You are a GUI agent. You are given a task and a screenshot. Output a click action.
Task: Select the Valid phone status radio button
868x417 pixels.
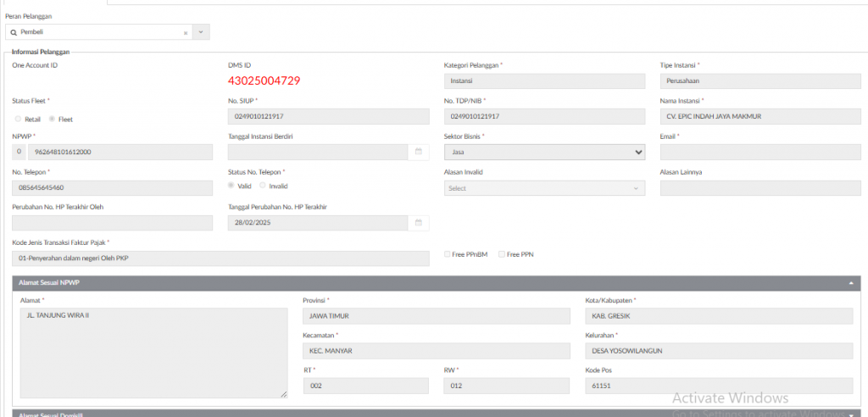point(231,186)
